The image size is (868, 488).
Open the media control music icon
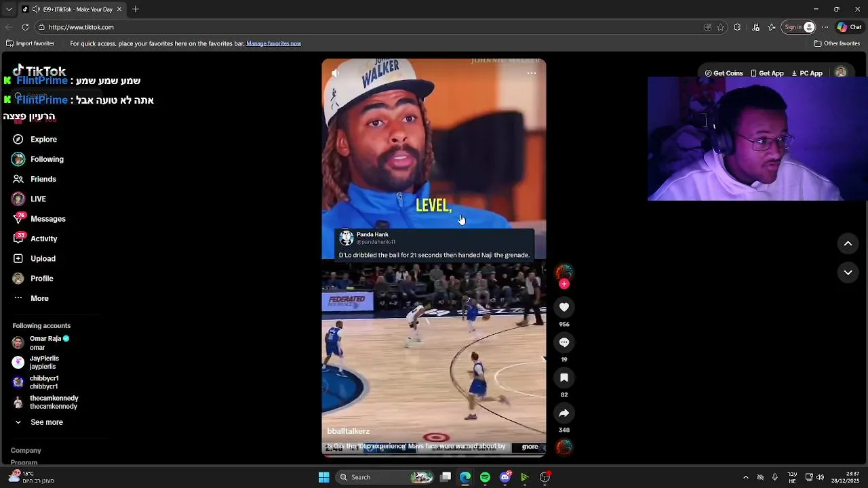[x=756, y=27]
